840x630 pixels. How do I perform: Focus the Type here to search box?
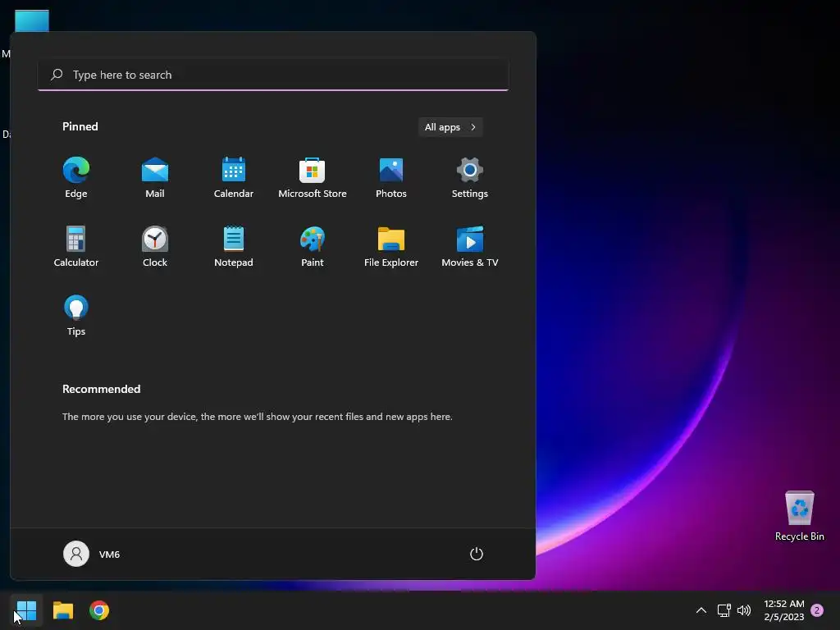point(273,75)
